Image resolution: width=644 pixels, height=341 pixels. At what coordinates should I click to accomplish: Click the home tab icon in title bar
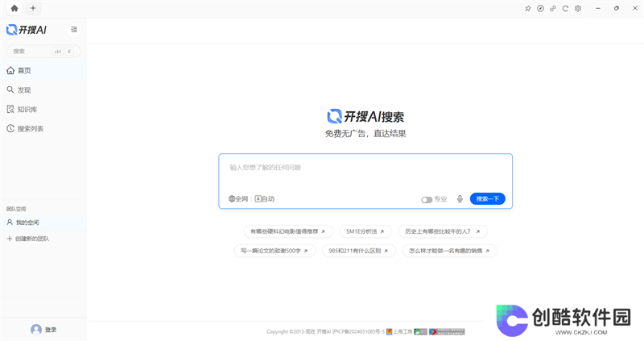pos(14,8)
